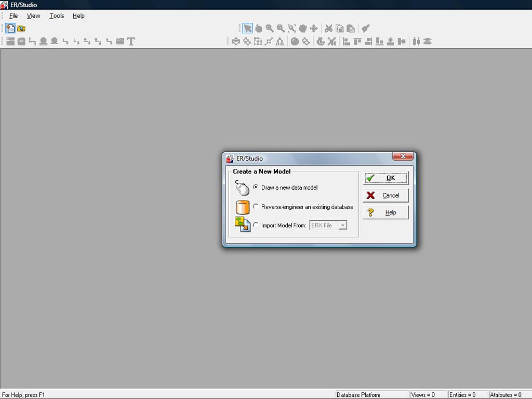This screenshot has width=532, height=399.
Task: Click the Open folder toolbar icon
Action: [x=21, y=28]
